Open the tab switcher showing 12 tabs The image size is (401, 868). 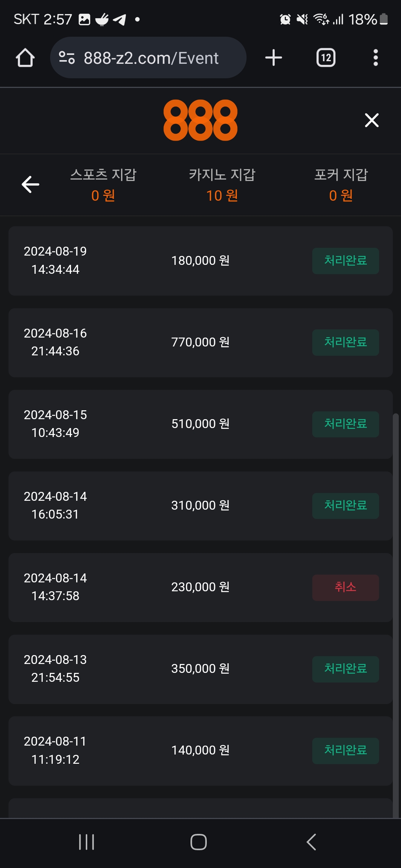point(326,58)
